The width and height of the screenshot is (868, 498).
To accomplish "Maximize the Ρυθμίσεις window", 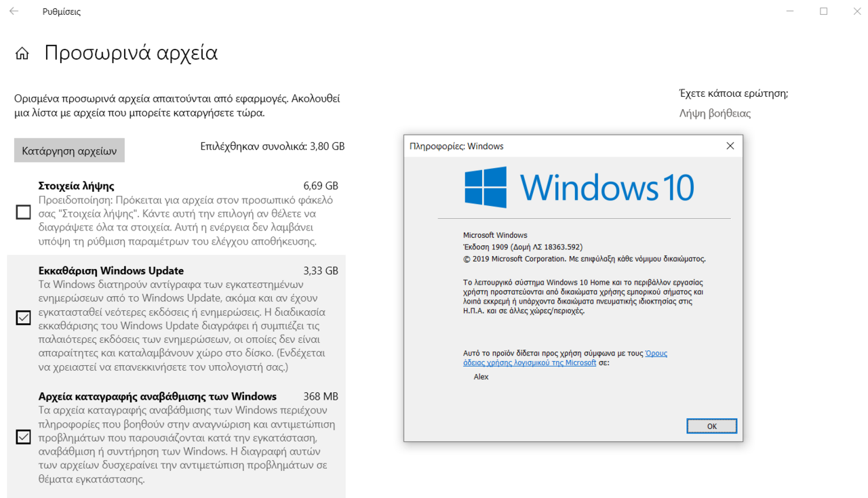I will point(823,12).
